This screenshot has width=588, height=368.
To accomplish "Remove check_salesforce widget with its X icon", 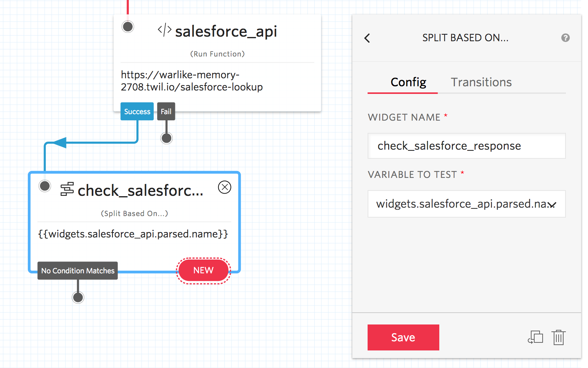I will click(225, 187).
